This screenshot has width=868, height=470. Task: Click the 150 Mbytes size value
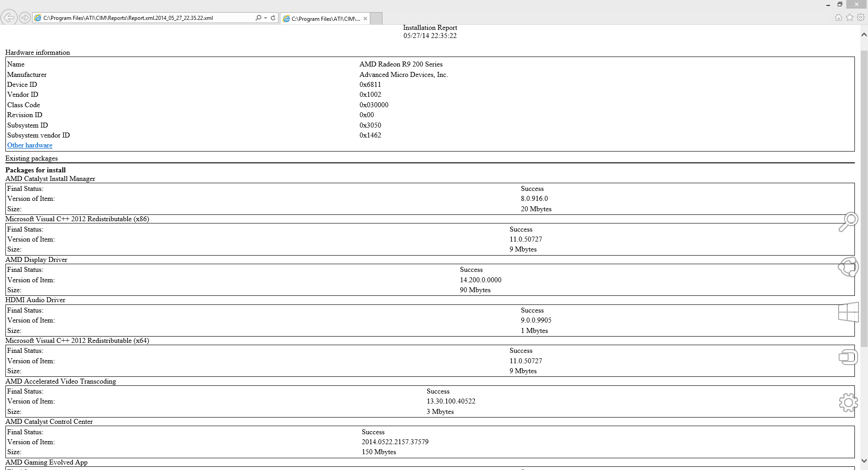(x=379, y=452)
